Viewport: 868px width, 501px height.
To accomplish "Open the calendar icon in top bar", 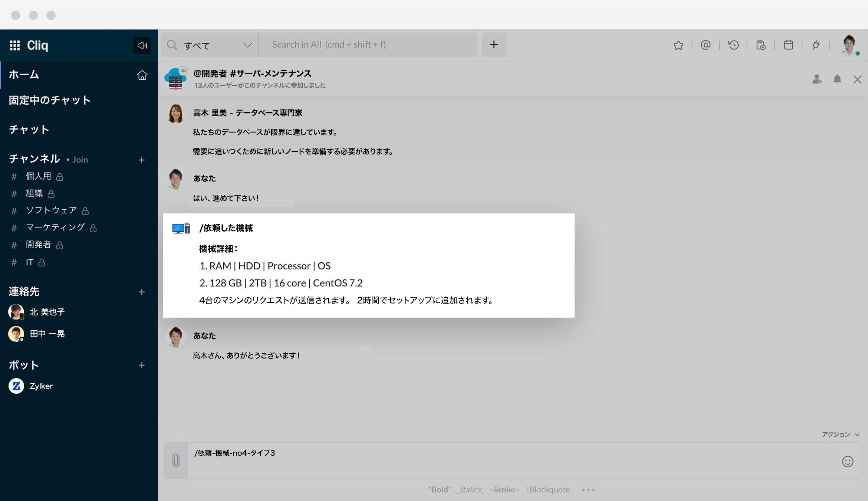I will [788, 45].
